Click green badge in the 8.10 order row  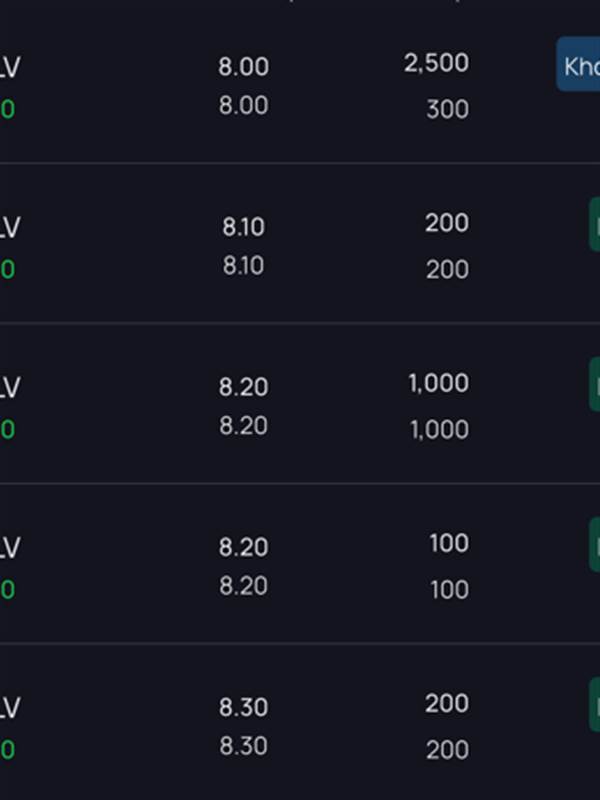[x=595, y=225]
